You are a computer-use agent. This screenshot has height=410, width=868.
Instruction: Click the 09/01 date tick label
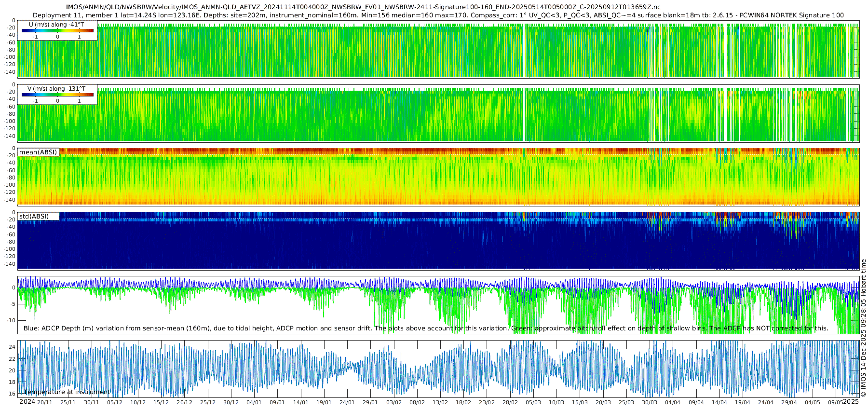click(x=277, y=402)
